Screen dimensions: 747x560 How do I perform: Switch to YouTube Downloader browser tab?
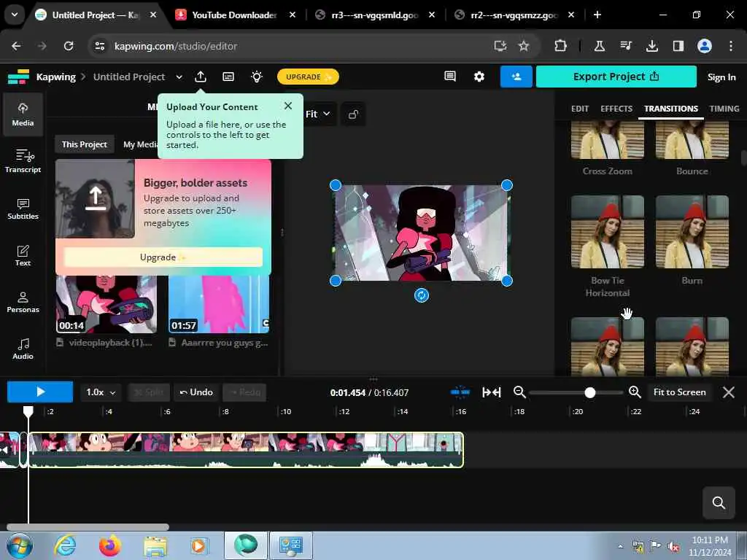click(x=234, y=15)
